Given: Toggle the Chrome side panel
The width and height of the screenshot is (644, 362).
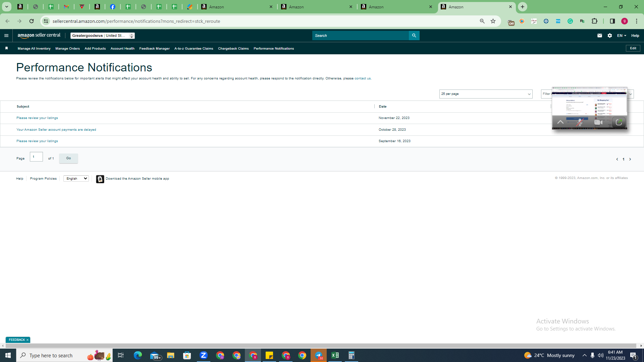Looking at the screenshot, I should (x=612, y=21).
